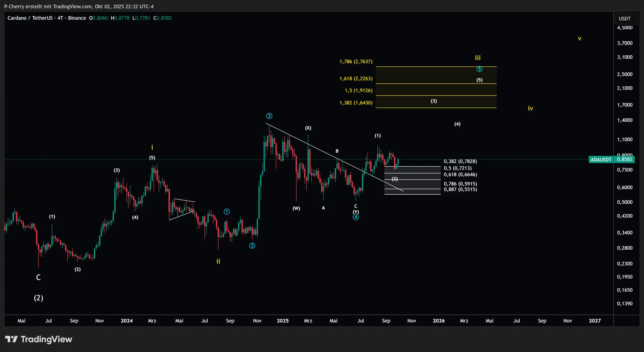This screenshot has width=644, height=352.
Task: Click the yellow v wave label
Action: click(580, 39)
